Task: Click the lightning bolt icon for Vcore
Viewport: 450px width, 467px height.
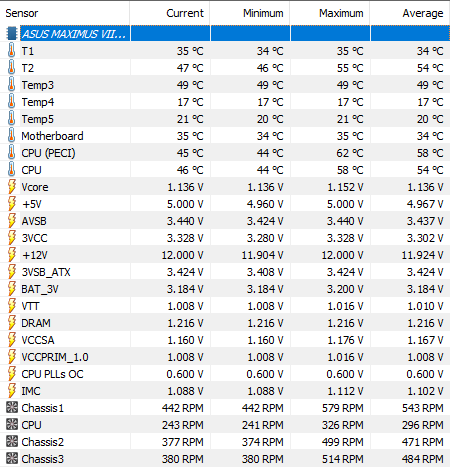Action: pos(12,187)
